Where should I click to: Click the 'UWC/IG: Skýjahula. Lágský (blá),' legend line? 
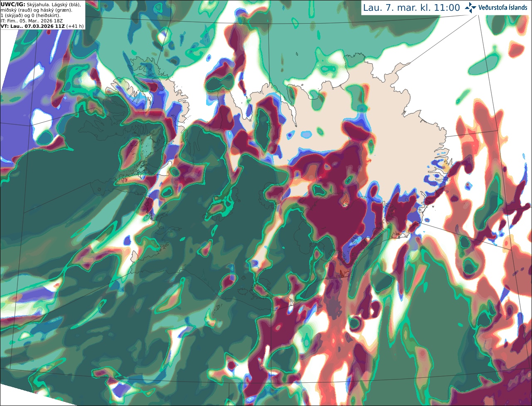41,4
